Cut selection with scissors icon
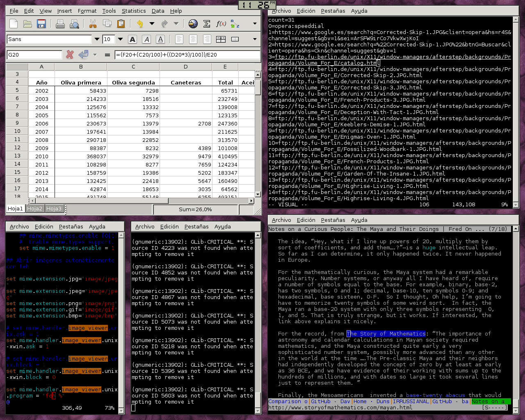The image size is (525, 420). click(93, 24)
